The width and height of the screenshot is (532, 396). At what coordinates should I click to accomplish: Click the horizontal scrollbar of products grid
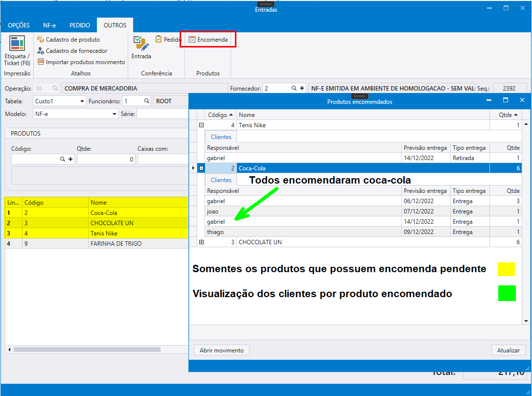(87, 349)
